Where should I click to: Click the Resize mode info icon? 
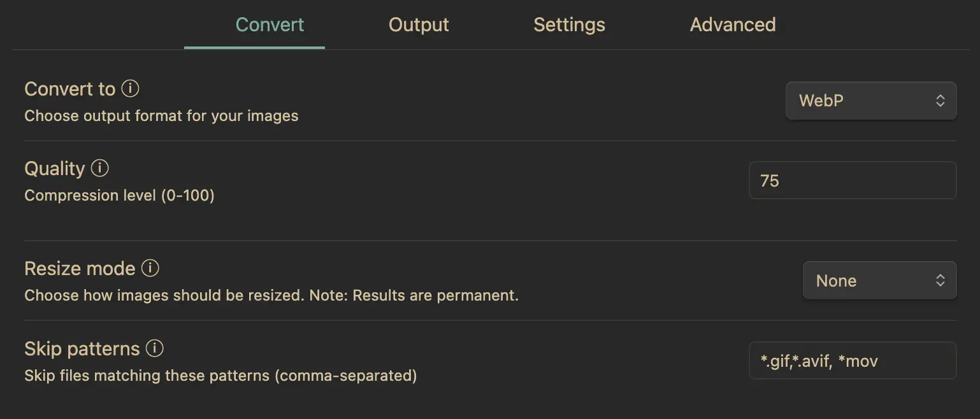150,268
